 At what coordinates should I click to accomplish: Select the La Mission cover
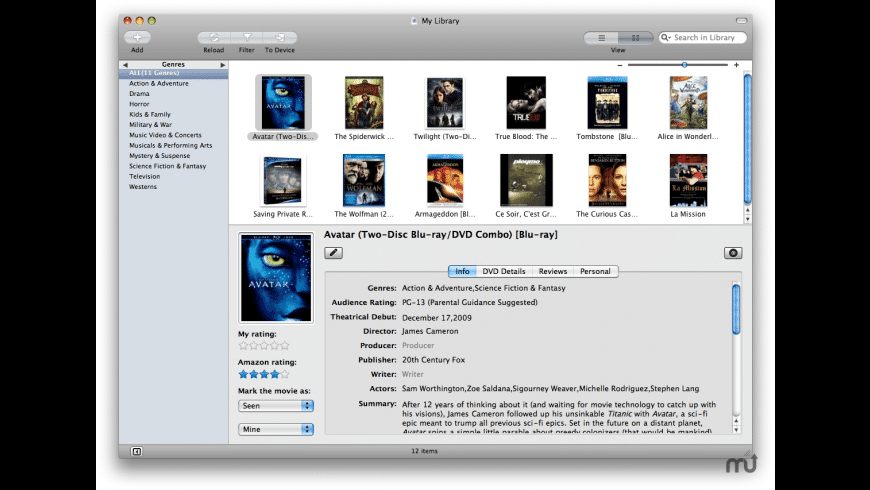[688, 180]
